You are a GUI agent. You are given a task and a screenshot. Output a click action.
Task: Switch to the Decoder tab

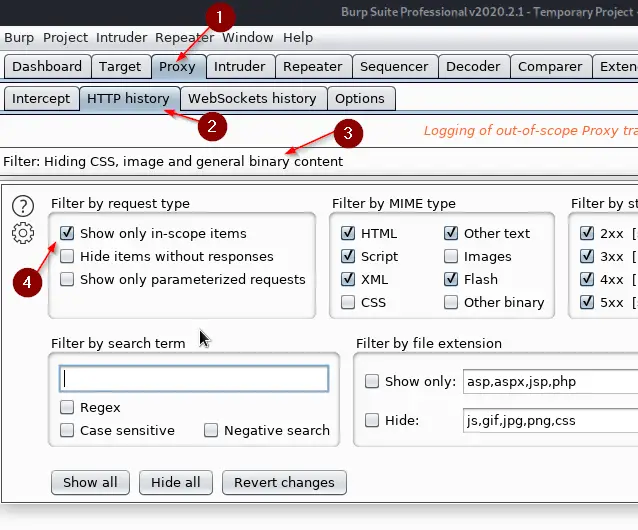(473, 66)
